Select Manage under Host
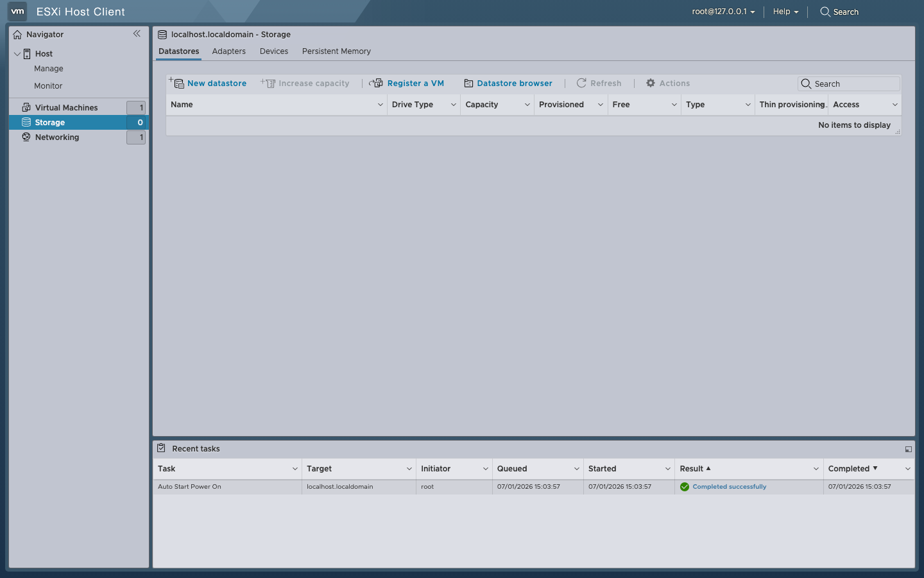 click(x=49, y=69)
